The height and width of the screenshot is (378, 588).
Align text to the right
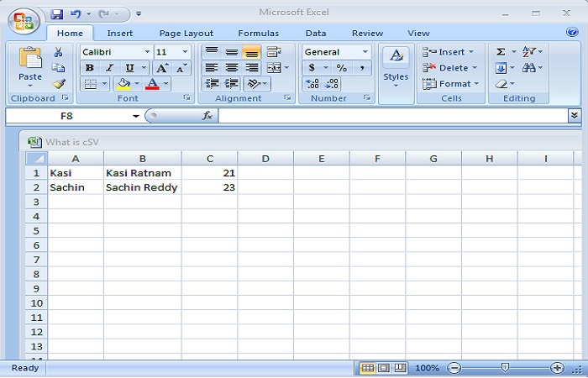[x=252, y=68]
